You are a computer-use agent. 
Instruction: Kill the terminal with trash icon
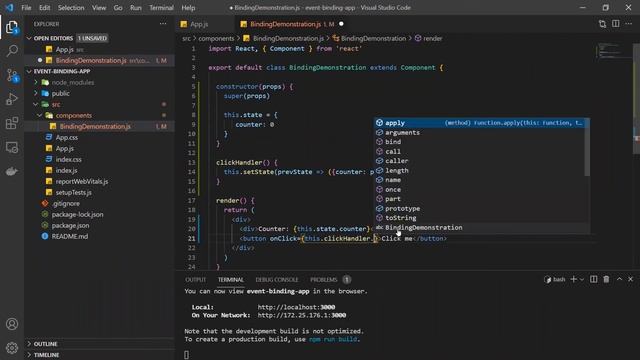point(607,279)
